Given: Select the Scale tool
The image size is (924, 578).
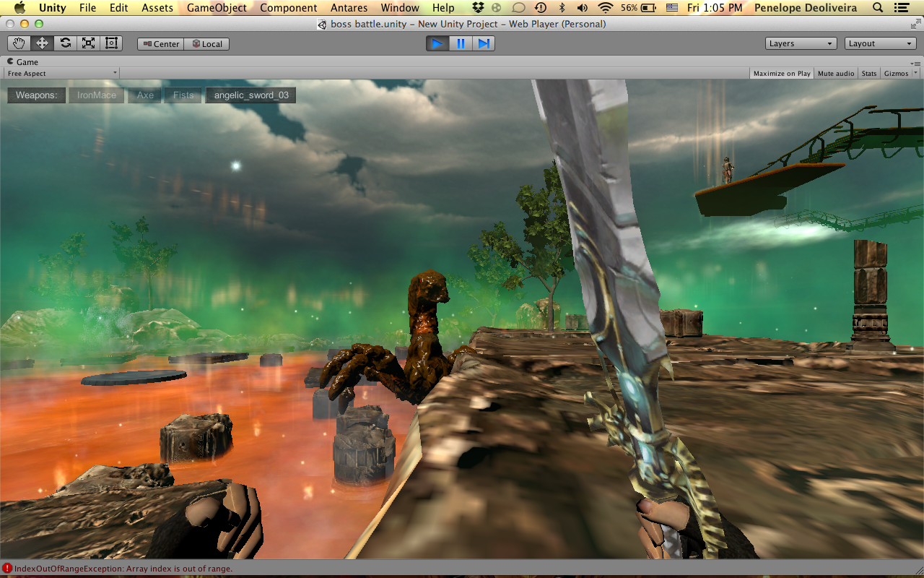Looking at the screenshot, I should pyautogui.click(x=88, y=43).
